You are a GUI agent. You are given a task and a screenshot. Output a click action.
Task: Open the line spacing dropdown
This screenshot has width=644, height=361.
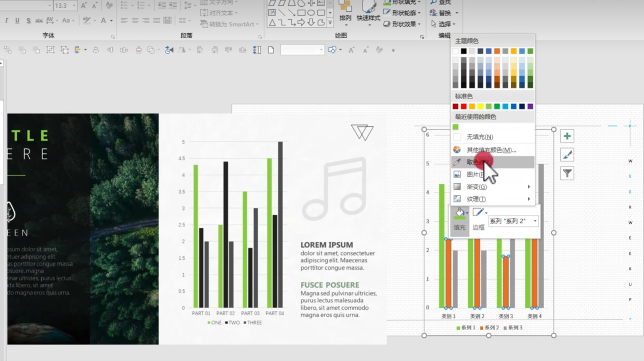coord(189,5)
